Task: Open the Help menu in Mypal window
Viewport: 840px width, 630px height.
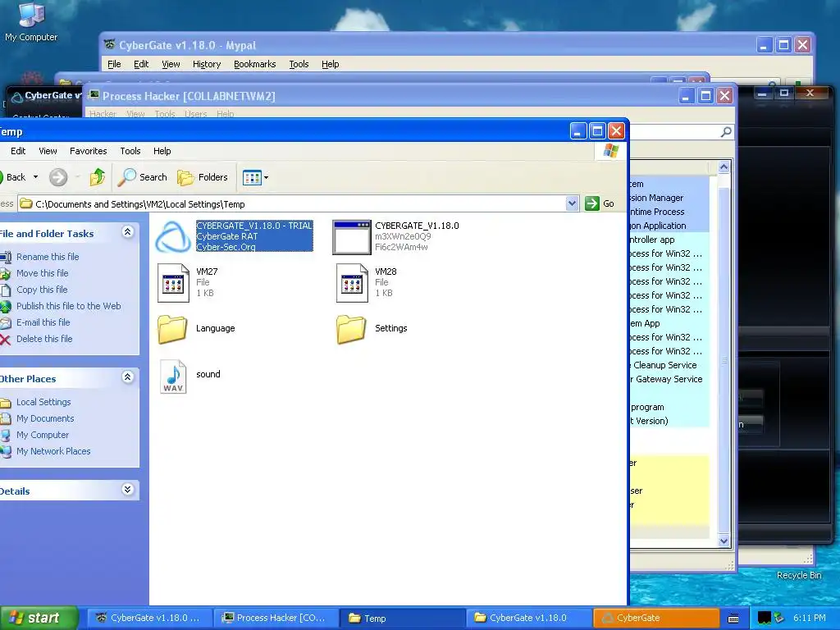Action: click(330, 64)
